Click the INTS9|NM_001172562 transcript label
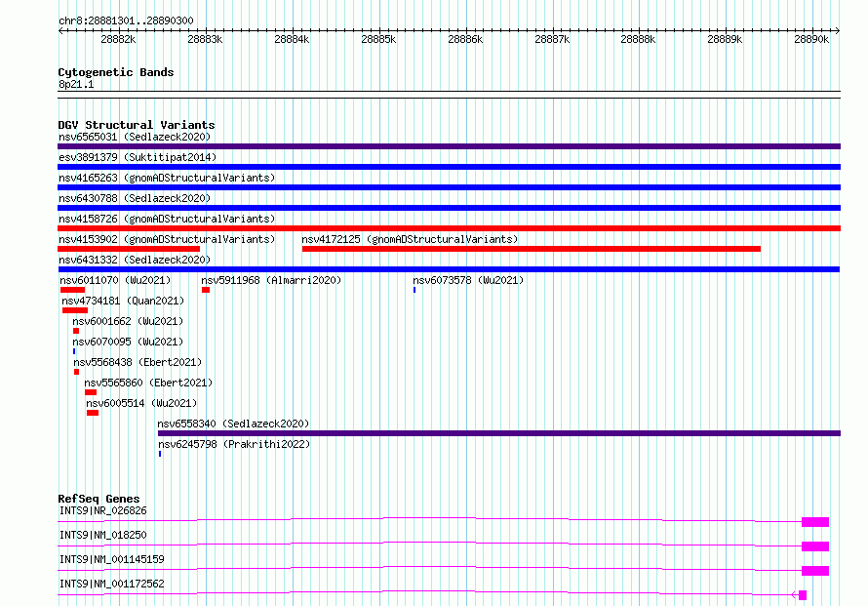This screenshot has width=868, height=606. coord(112,584)
